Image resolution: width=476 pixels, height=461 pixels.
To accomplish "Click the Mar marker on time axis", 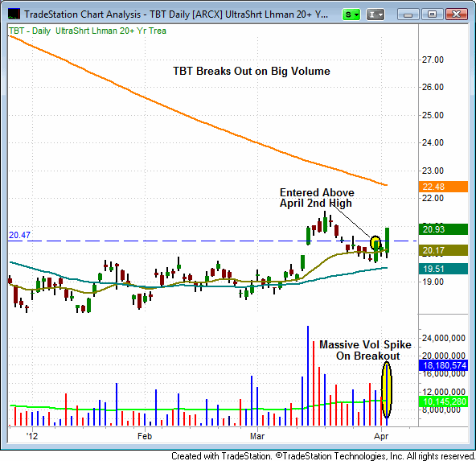I will (256, 436).
